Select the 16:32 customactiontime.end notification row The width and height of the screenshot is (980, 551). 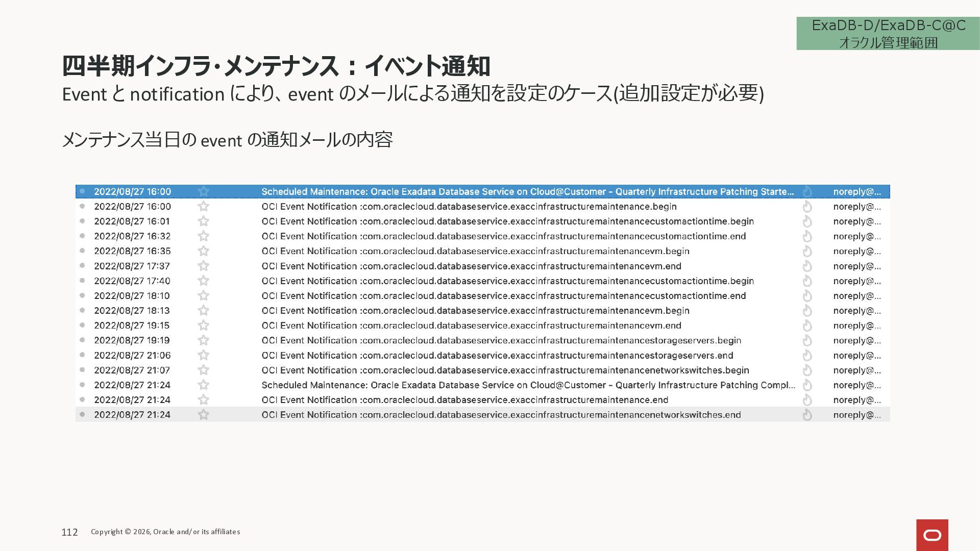pos(503,236)
